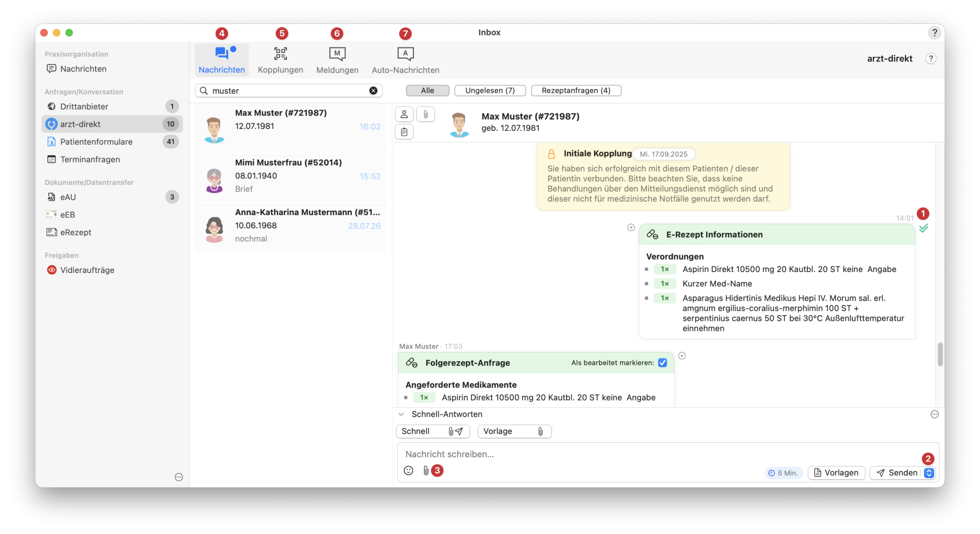The height and width of the screenshot is (534, 980).
Task: Switch to the Kopplungen tab
Action: coord(280,60)
